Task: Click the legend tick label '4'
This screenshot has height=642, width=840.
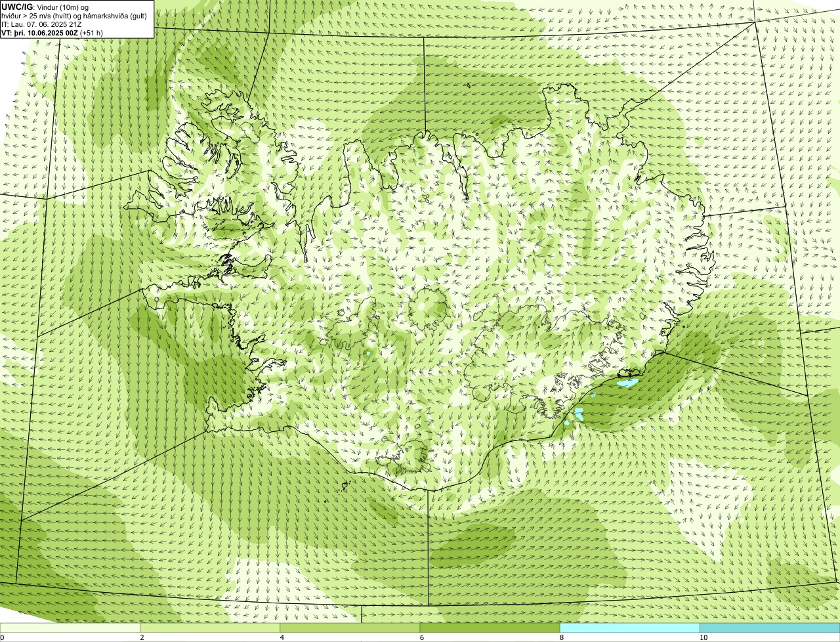Action: [x=282, y=637]
